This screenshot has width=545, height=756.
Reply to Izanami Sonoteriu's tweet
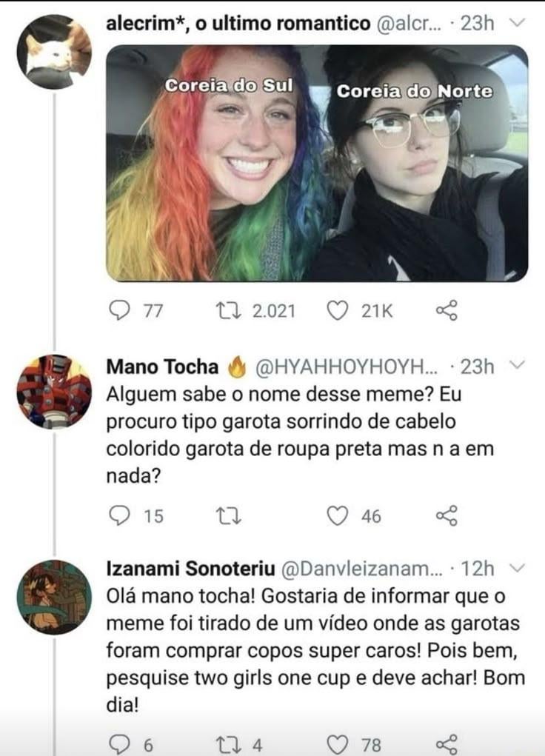click(117, 744)
